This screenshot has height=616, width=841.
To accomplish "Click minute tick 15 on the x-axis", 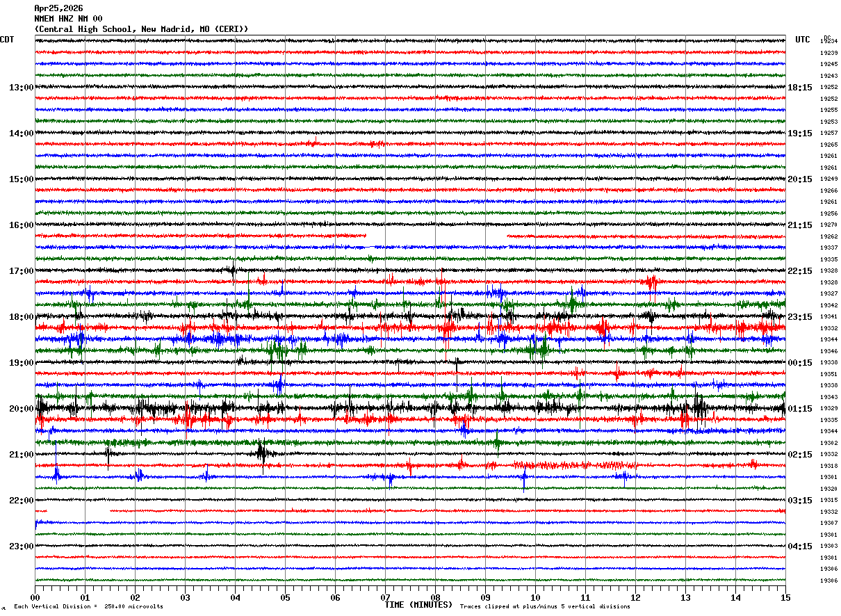I will [x=785, y=597].
